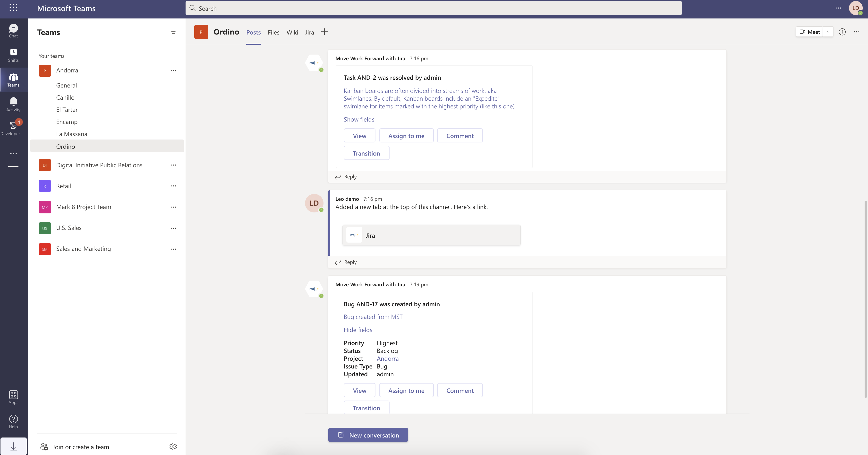Open the Apps store icon
The height and width of the screenshot is (455, 868).
point(13,397)
